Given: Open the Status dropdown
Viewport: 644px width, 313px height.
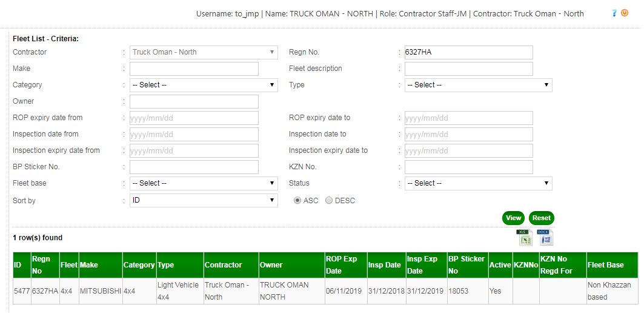Looking at the screenshot, I should 478,183.
